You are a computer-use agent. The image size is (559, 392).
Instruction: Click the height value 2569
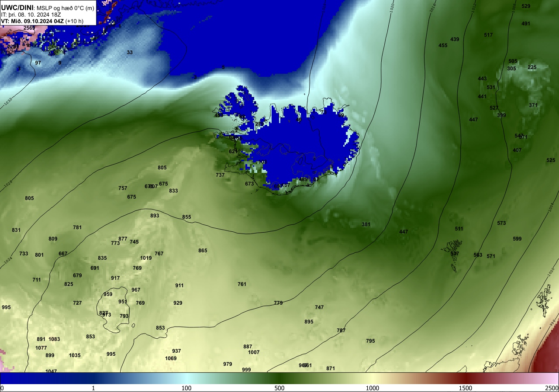[x=29, y=28]
